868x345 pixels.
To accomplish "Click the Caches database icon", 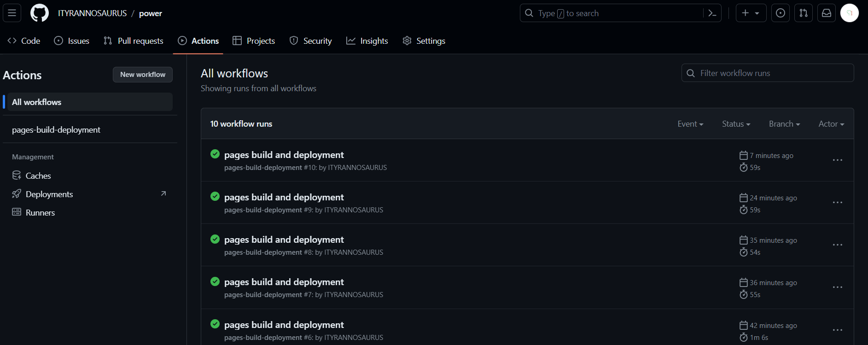I will (17, 175).
